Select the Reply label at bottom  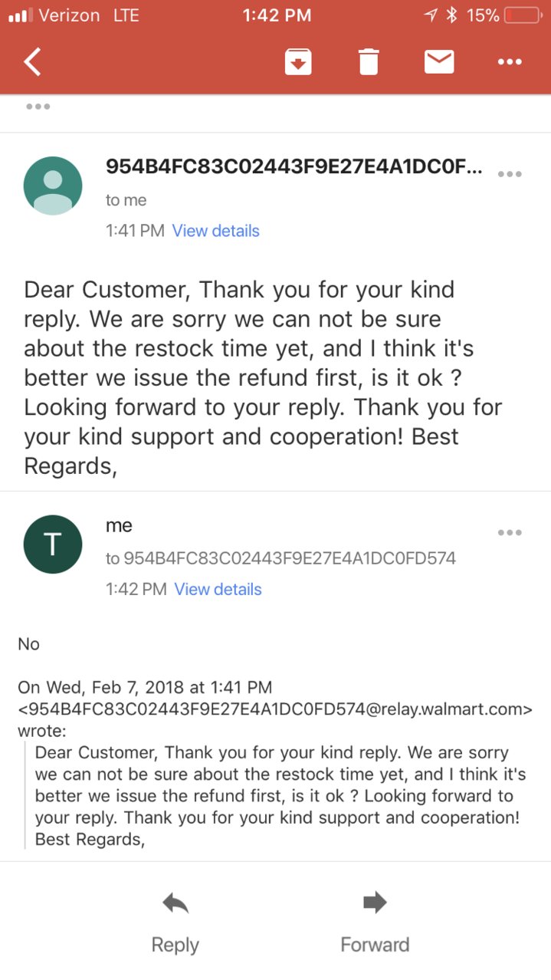tap(175, 945)
